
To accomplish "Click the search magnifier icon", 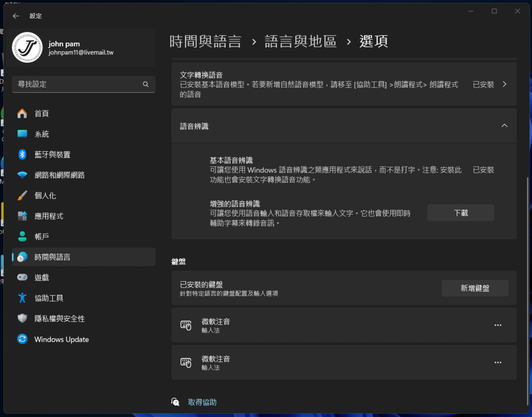I will 145,84.
